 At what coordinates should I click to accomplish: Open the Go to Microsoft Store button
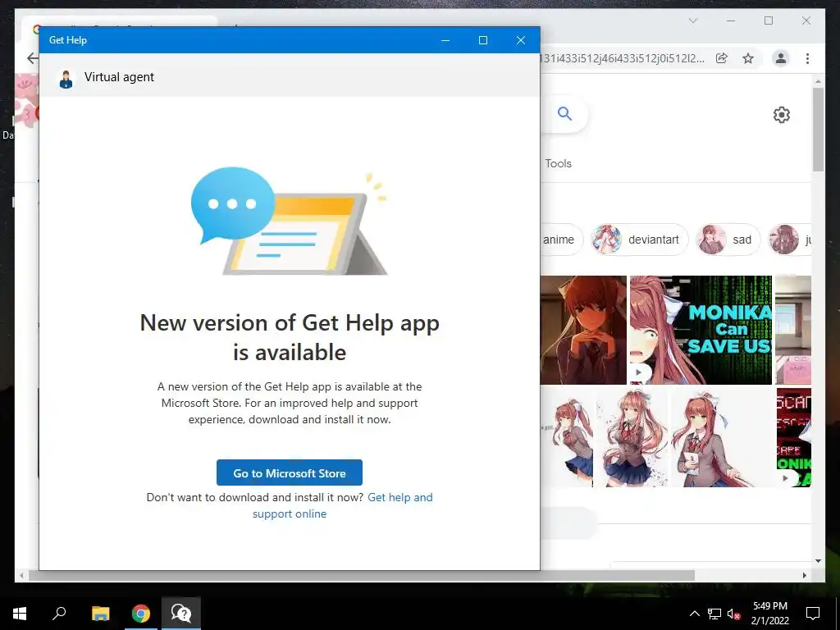(290, 473)
